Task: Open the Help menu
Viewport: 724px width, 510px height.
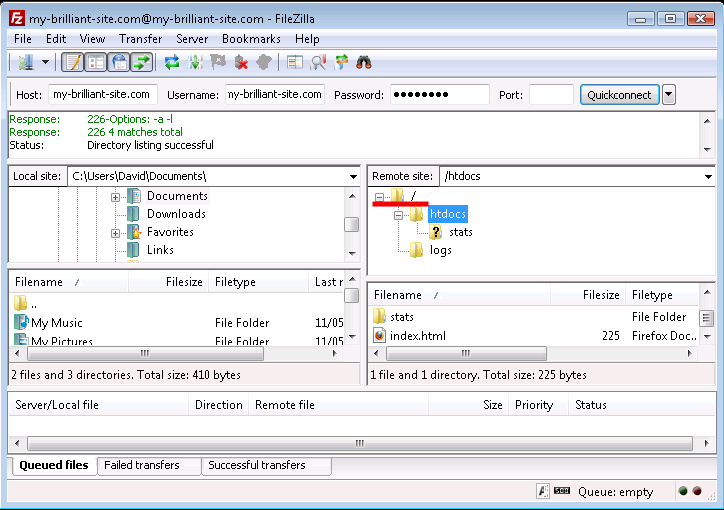Action: tap(307, 39)
